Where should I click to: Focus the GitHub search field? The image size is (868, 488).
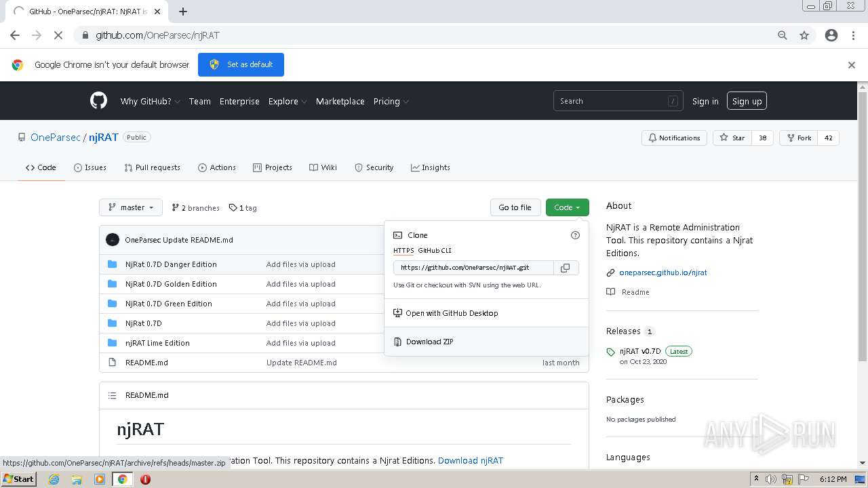pyautogui.click(x=618, y=101)
